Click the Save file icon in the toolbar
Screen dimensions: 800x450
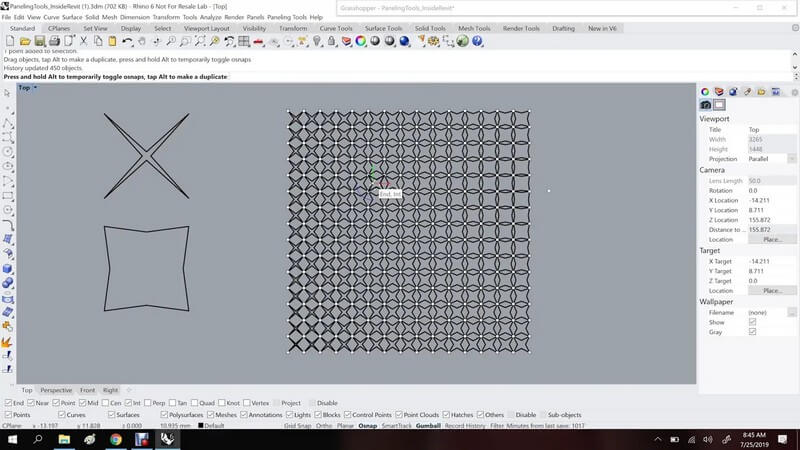point(39,41)
